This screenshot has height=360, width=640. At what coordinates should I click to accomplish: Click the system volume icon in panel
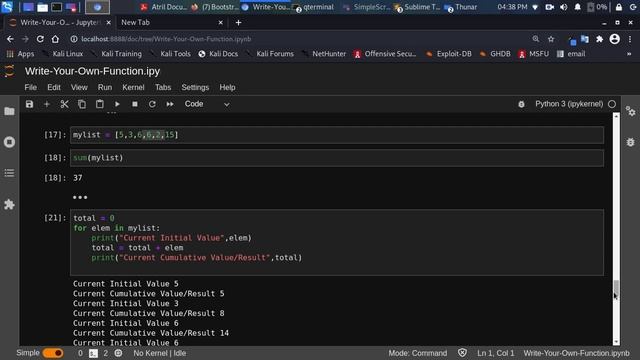click(564, 7)
